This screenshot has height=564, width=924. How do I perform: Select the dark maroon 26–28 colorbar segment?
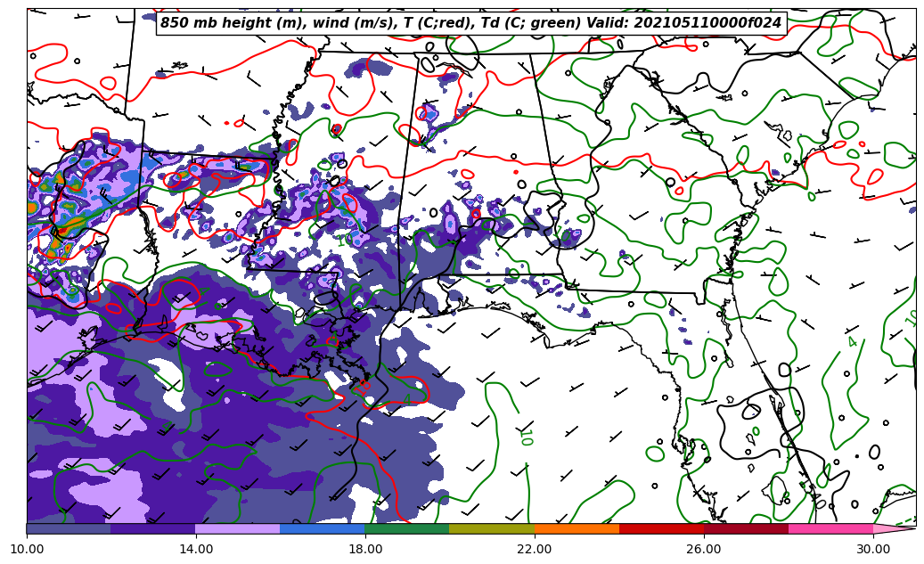(746, 528)
